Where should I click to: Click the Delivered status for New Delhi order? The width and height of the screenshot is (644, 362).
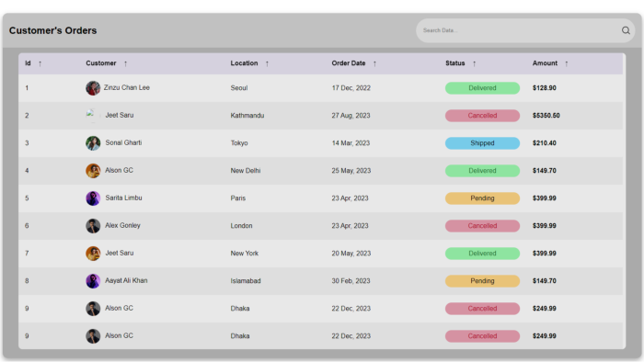(x=482, y=171)
